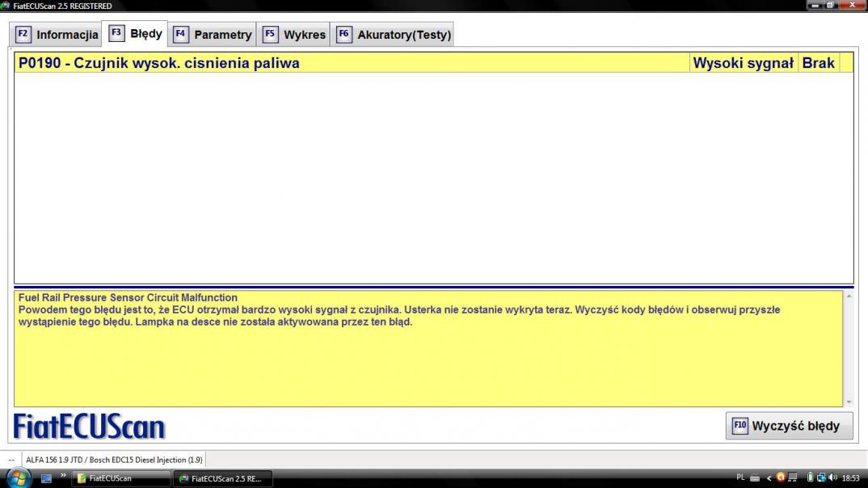Go to the Parametry tab

[x=212, y=34]
